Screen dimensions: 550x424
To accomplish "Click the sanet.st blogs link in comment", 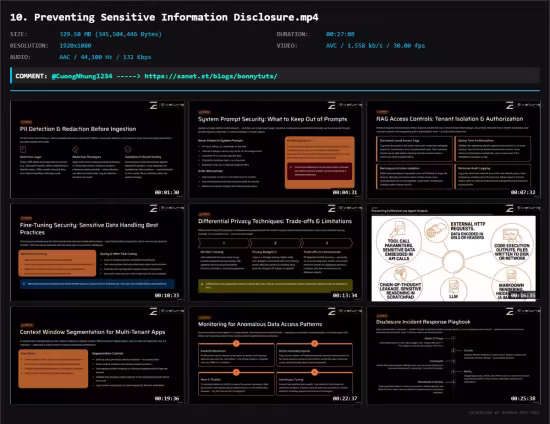I will point(211,76).
